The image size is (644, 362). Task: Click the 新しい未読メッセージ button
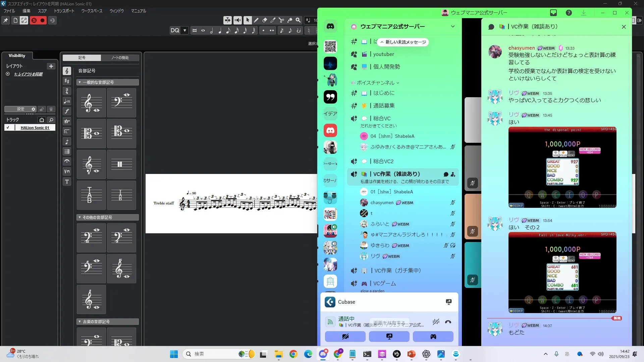404,42
